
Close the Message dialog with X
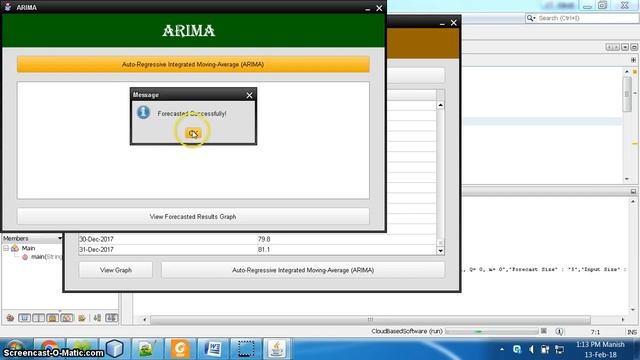click(x=249, y=95)
